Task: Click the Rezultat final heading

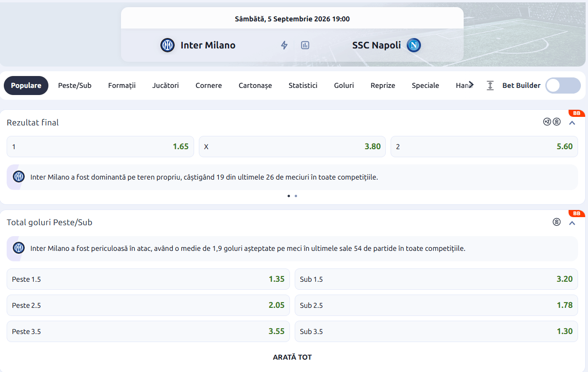Action: [x=33, y=122]
